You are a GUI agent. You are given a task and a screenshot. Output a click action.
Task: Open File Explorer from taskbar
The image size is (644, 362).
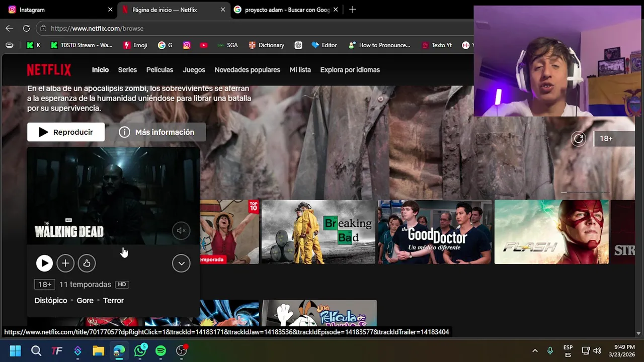pyautogui.click(x=98, y=350)
